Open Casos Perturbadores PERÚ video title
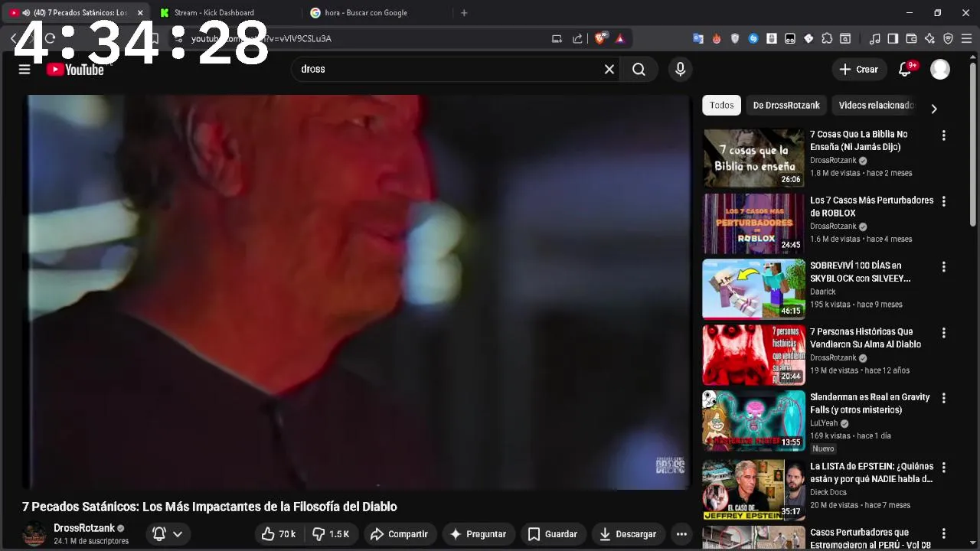 871,538
